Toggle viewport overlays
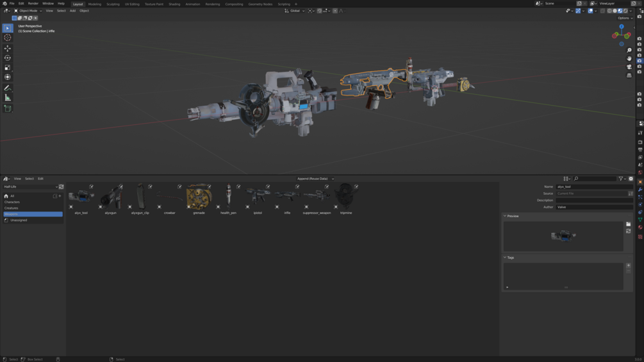This screenshot has width=644, height=362. (x=590, y=11)
